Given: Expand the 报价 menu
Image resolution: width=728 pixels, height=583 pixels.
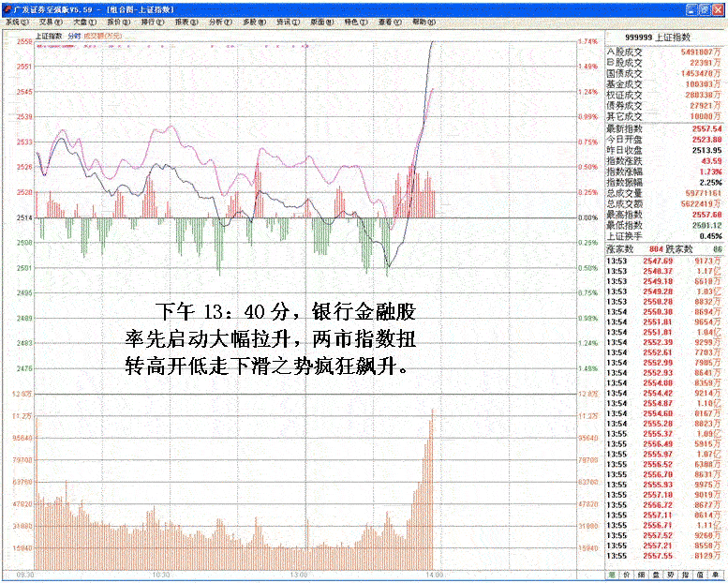Looking at the screenshot, I should tap(119, 21).
